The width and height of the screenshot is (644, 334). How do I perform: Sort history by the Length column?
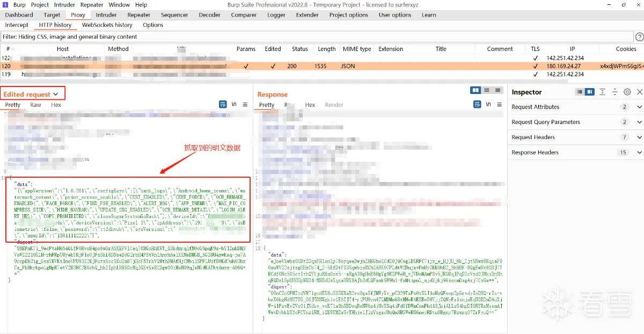326,49
